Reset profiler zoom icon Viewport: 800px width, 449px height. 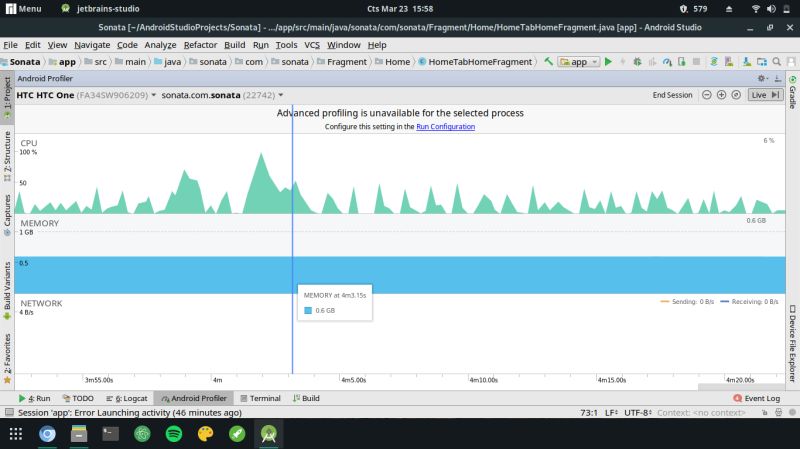(736, 95)
